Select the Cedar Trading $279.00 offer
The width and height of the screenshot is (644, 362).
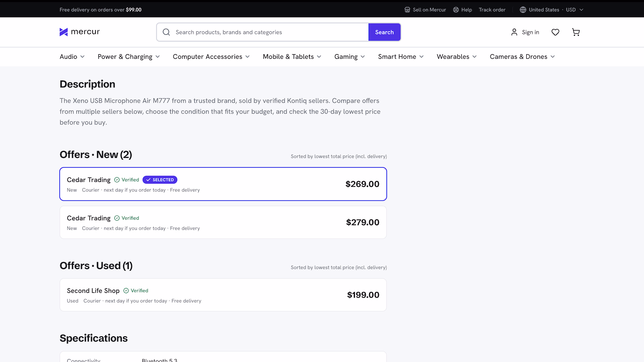(x=223, y=222)
